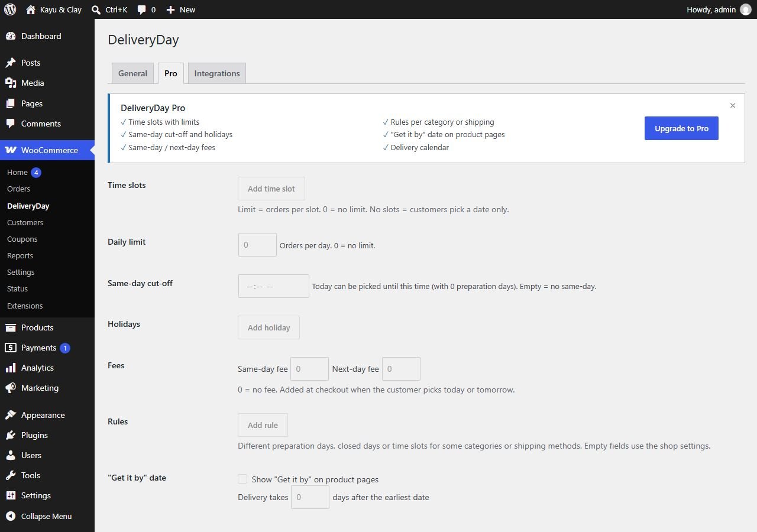Viewport: 757px width, 532px height.
Task: Open Reports in WooCommerce submenu
Action: coord(20,255)
